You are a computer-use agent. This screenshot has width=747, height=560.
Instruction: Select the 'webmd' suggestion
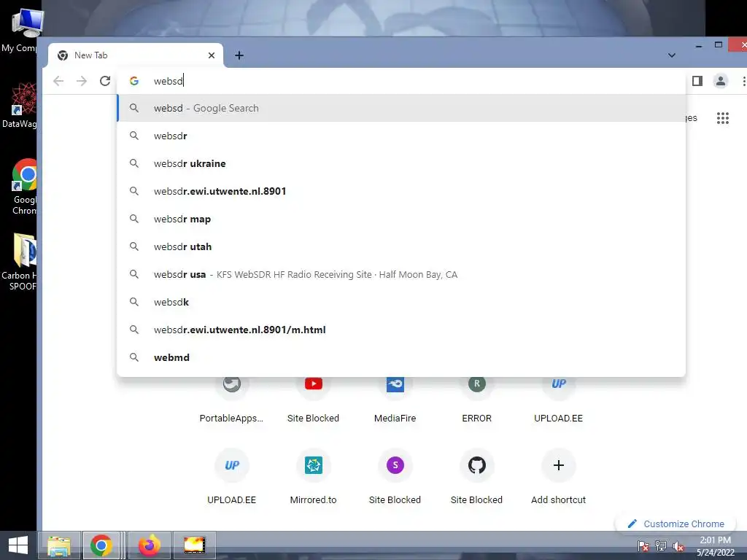pos(401,357)
